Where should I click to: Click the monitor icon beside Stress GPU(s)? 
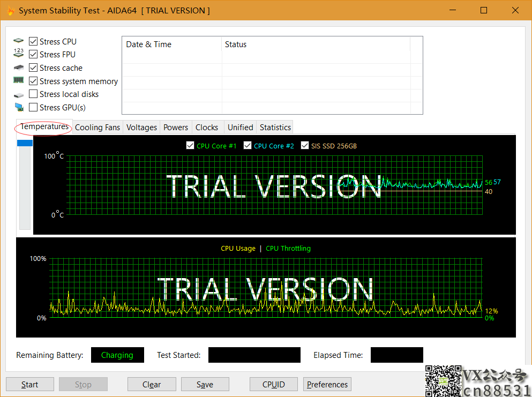(19, 107)
